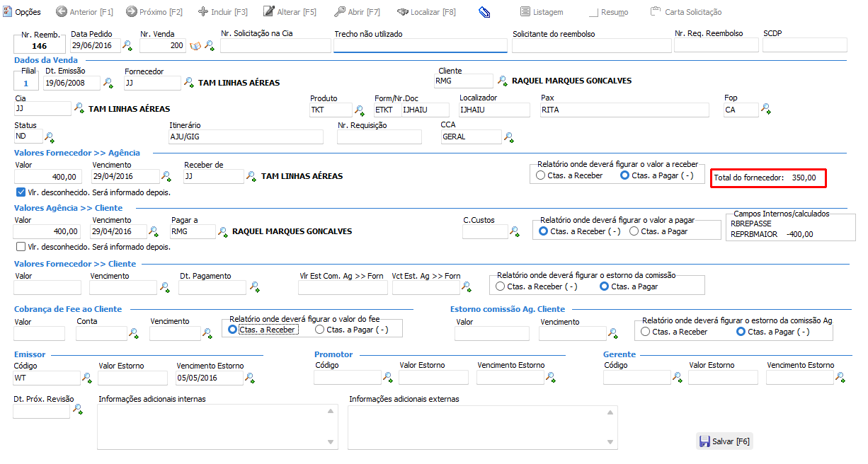Open date picker beside Data Pedido
The image size is (868, 464).
[x=127, y=45]
